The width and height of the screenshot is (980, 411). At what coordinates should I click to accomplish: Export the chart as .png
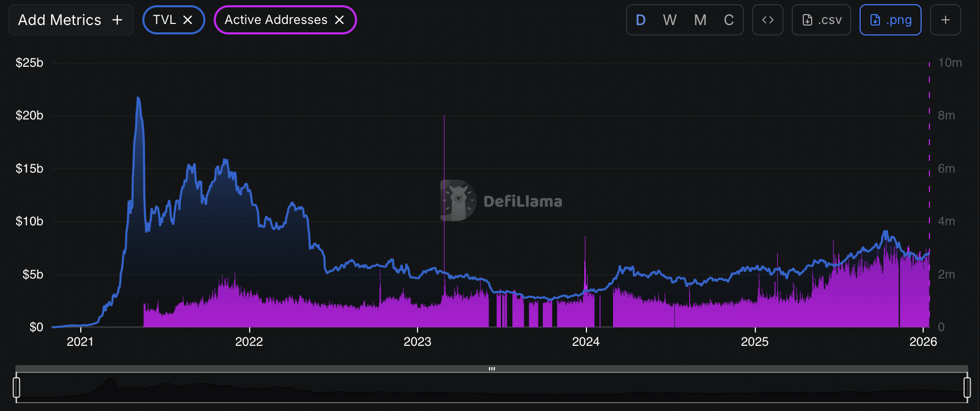coord(890,20)
